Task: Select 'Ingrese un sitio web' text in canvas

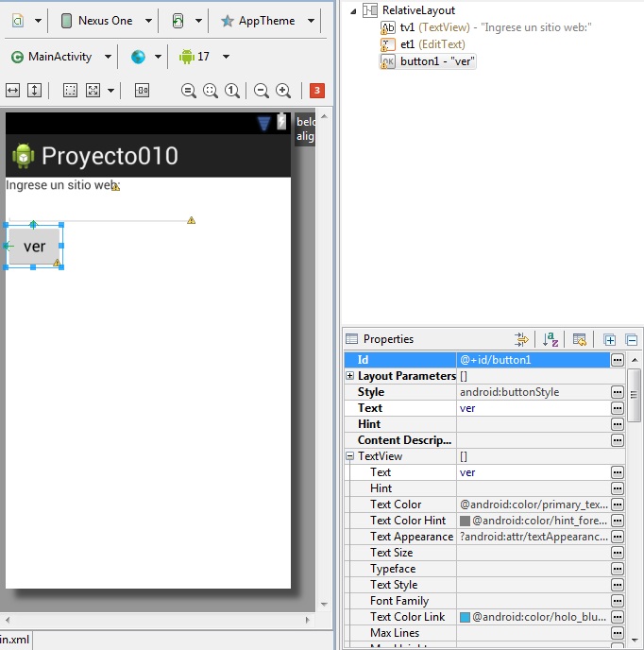Action: (x=60, y=185)
